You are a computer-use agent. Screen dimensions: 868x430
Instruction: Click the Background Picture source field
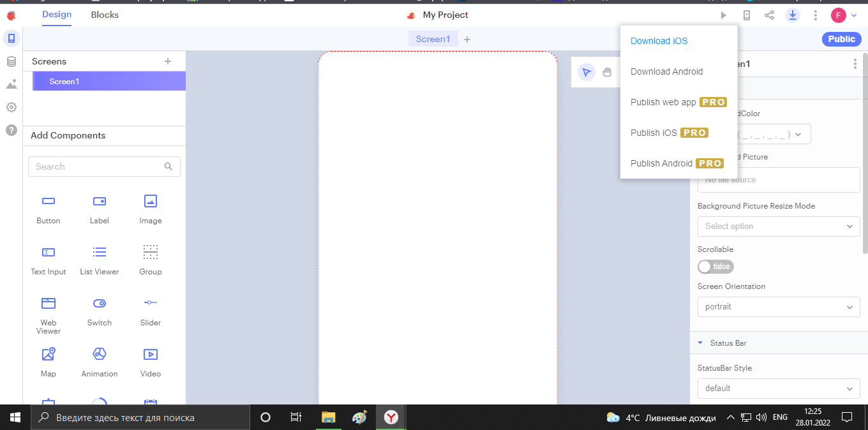point(779,180)
